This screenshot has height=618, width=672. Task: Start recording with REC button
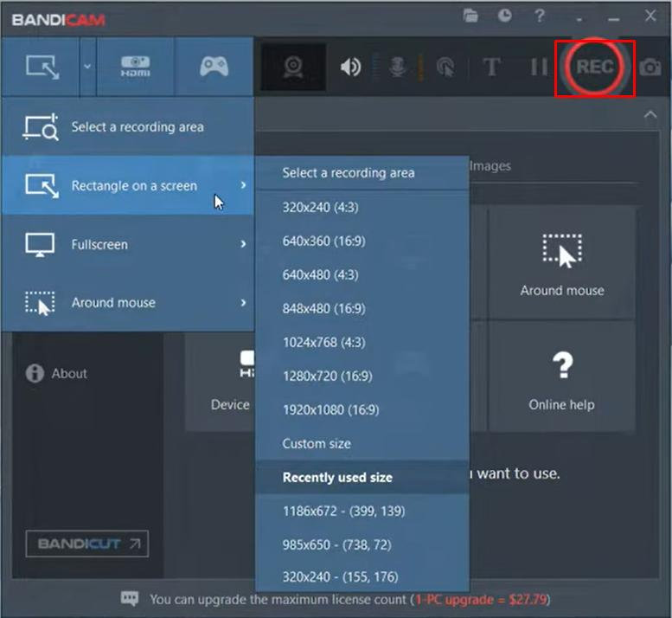coord(594,67)
